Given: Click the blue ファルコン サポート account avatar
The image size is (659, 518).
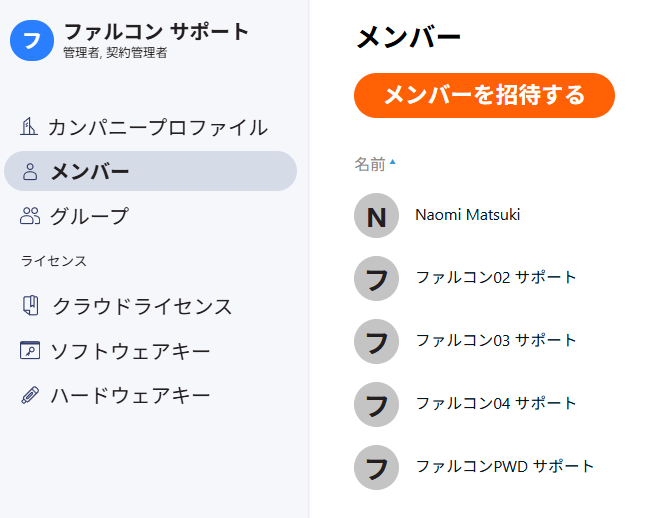Looking at the screenshot, I should pyautogui.click(x=32, y=40).
